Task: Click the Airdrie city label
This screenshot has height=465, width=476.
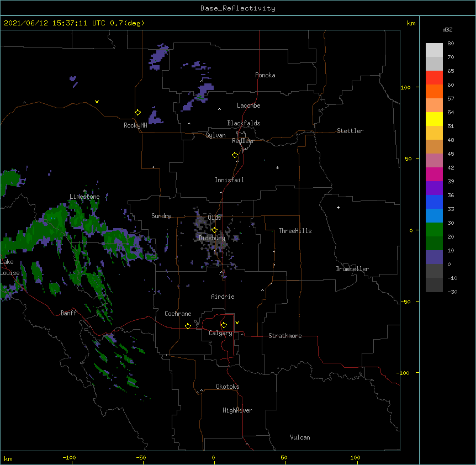Action: pyautogui.click(x=223, y=297)
